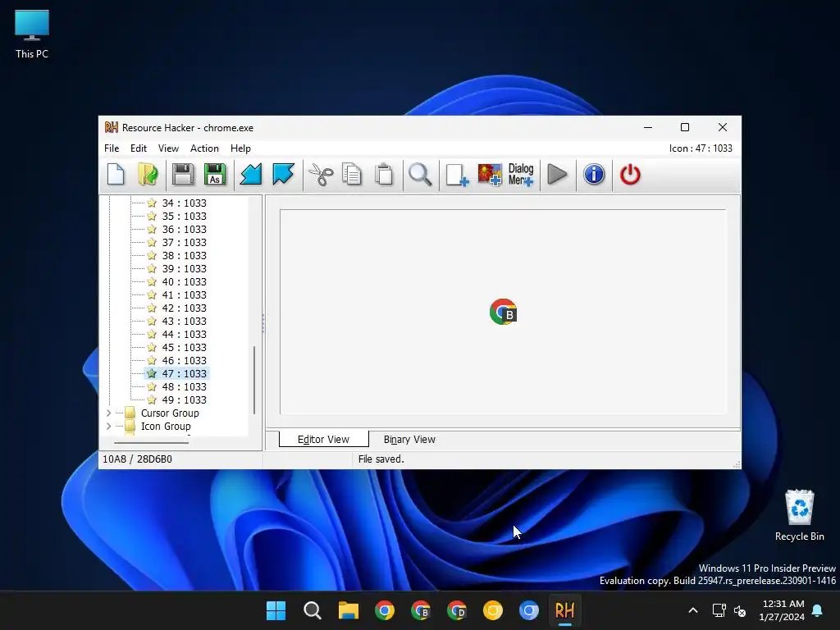Select the Icon Group folder label
Viewport: 840px width, 630px height.
click(166, 426)
